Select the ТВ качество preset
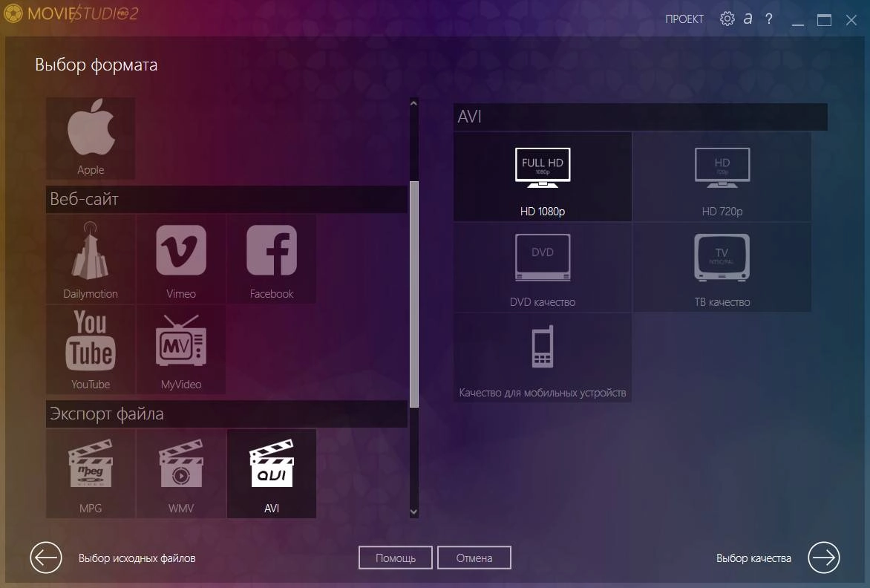The width and height of the screenshot is (870, 588). click(x=722, y=267)
